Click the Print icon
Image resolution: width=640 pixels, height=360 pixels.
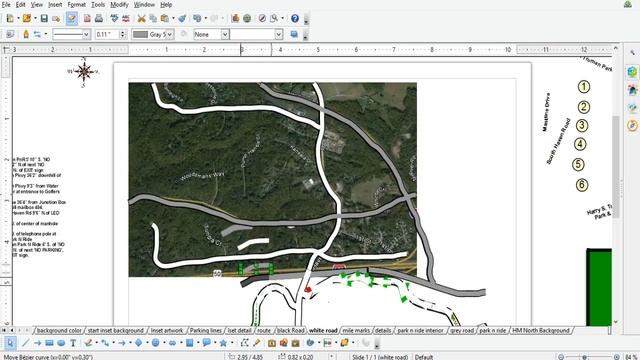[x=99, y=18]
